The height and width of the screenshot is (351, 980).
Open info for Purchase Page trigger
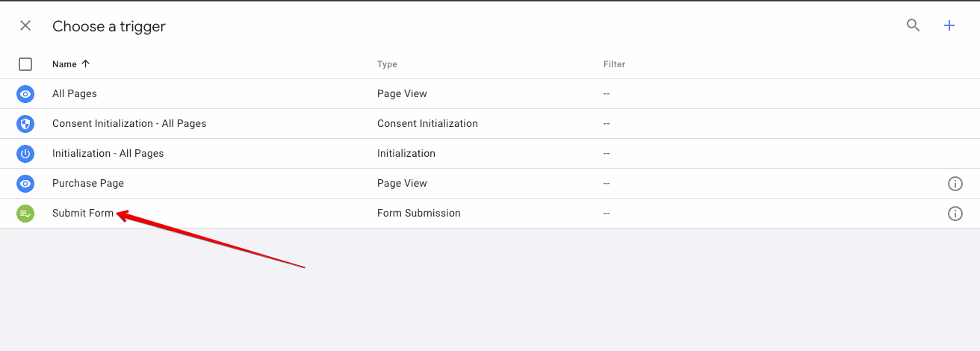tap(955, 184)
